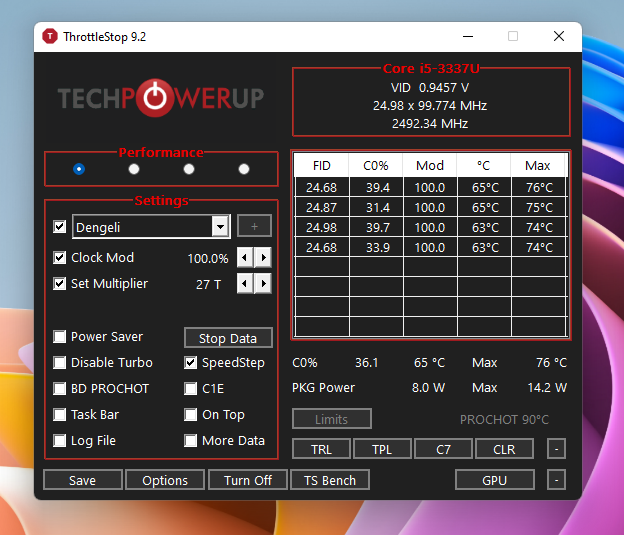
Task: Check the Task Bar option
Action: pyautogui.click(x=60, y=415)
